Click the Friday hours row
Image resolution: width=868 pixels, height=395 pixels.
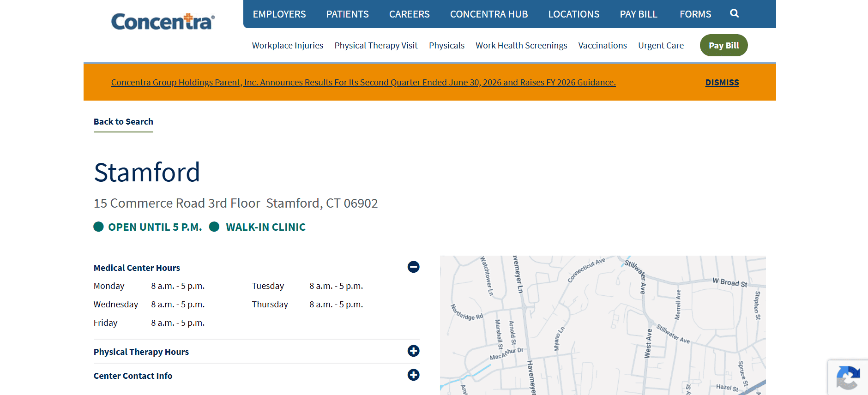149,323
